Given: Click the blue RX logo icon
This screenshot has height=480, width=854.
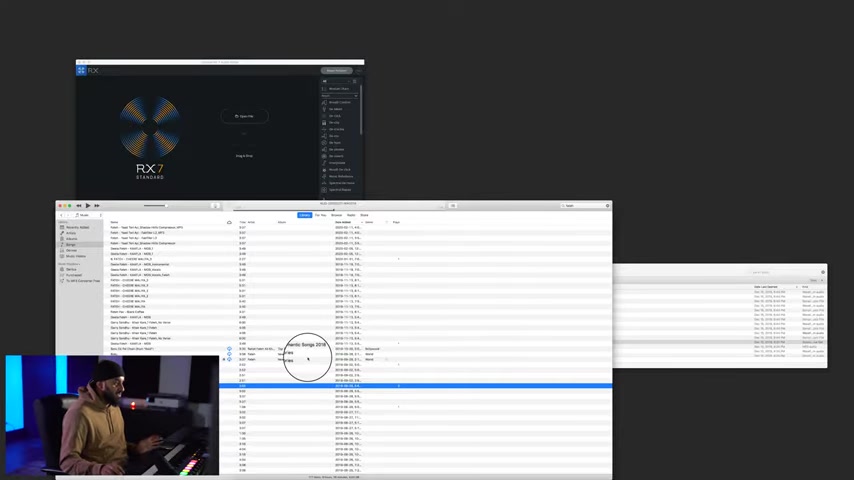Looking at the screenshot, I should click(81, 70).
